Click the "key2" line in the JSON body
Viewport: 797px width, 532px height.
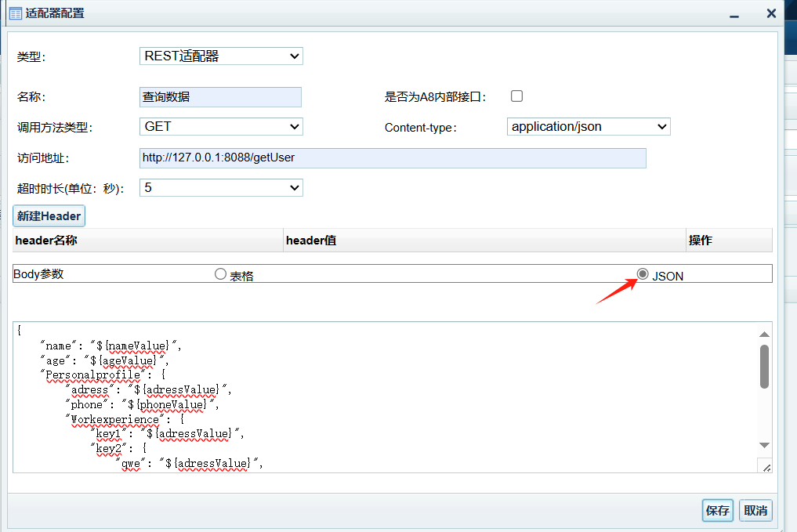[119, 448]
